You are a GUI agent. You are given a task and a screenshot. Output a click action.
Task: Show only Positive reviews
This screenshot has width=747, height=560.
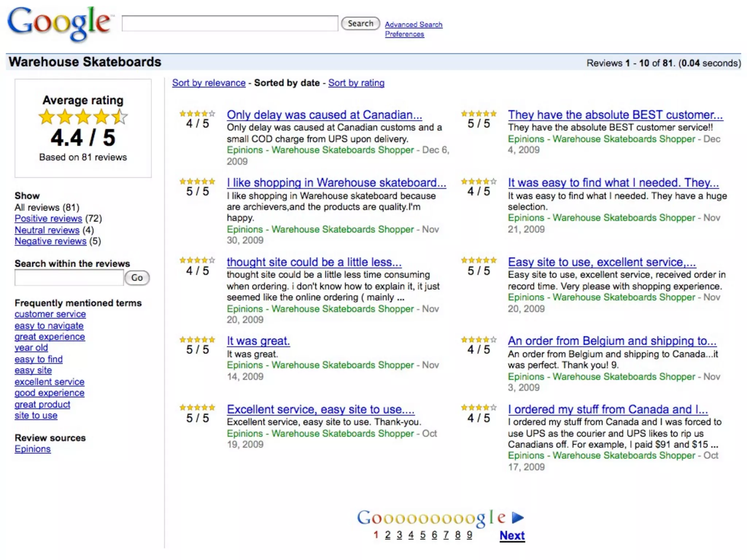pos(48,218)
